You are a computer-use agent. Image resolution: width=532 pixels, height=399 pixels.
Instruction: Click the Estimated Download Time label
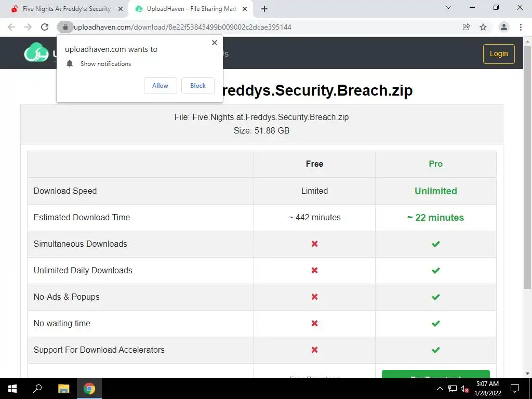82,218
